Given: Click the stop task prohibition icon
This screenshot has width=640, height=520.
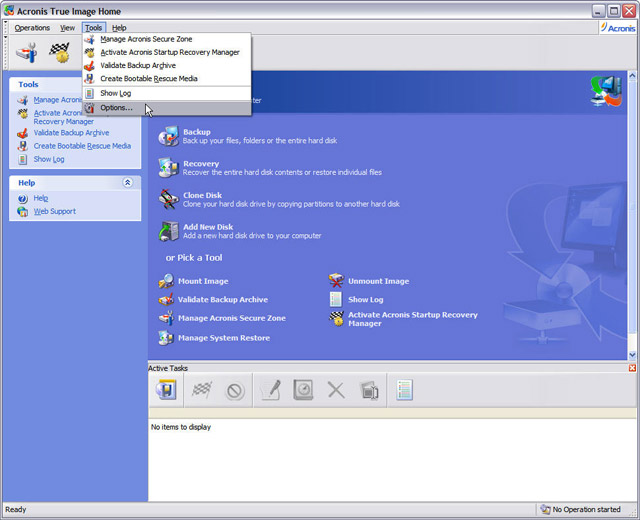Looking at the screenshot, I should (x=235, y=391).
